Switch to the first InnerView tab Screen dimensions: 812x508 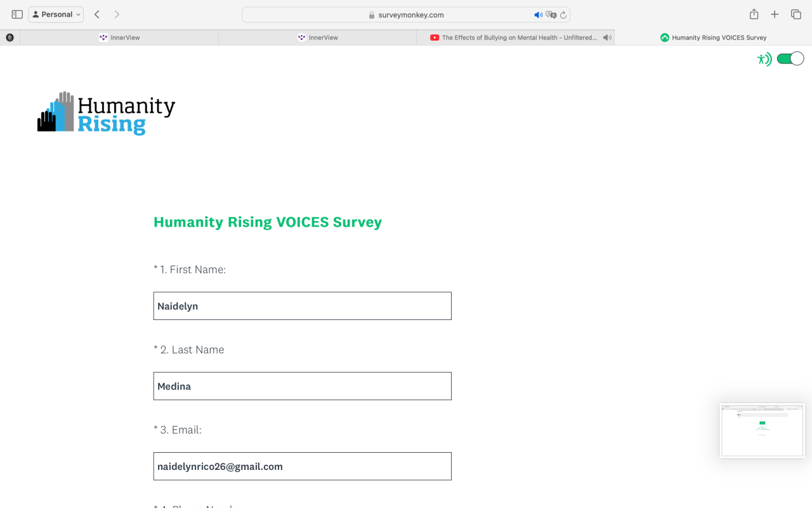[119, 37]
